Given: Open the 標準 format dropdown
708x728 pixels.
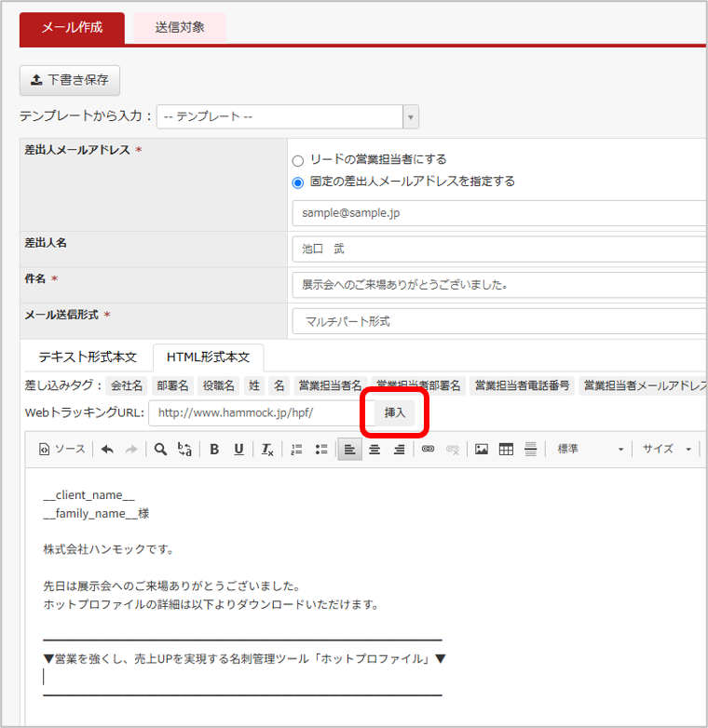Looking at the screenshot, I should (x=590, y=449).
